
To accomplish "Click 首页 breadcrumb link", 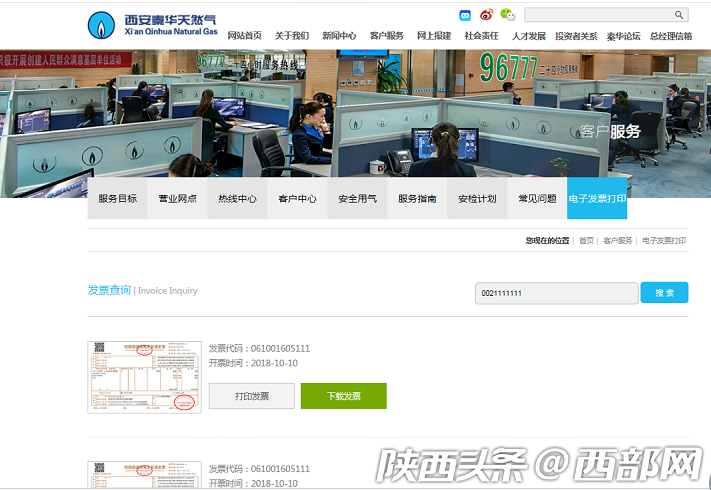I will (586, 240).
